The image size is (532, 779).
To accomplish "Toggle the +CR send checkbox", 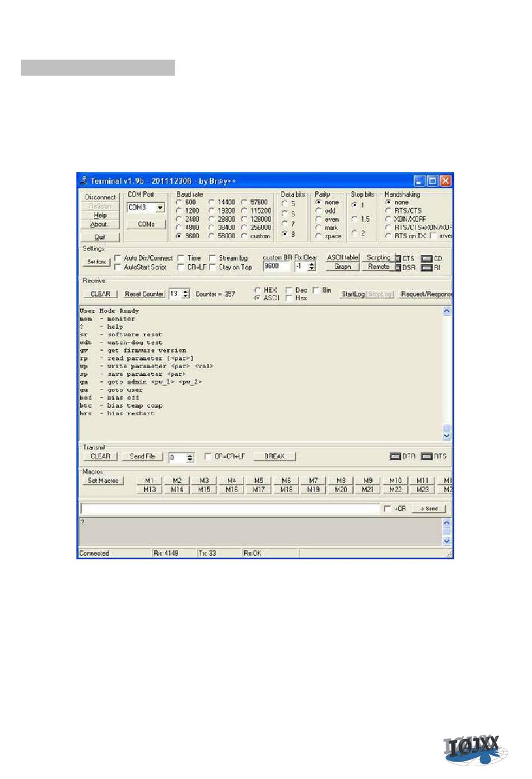I will (x=387, y=508).
